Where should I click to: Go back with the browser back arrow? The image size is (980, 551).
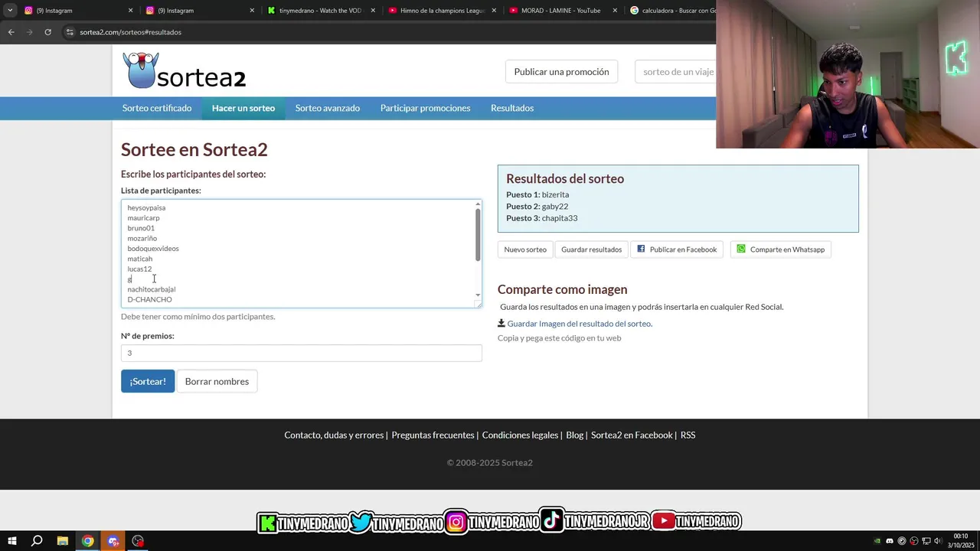coord(11,32)
